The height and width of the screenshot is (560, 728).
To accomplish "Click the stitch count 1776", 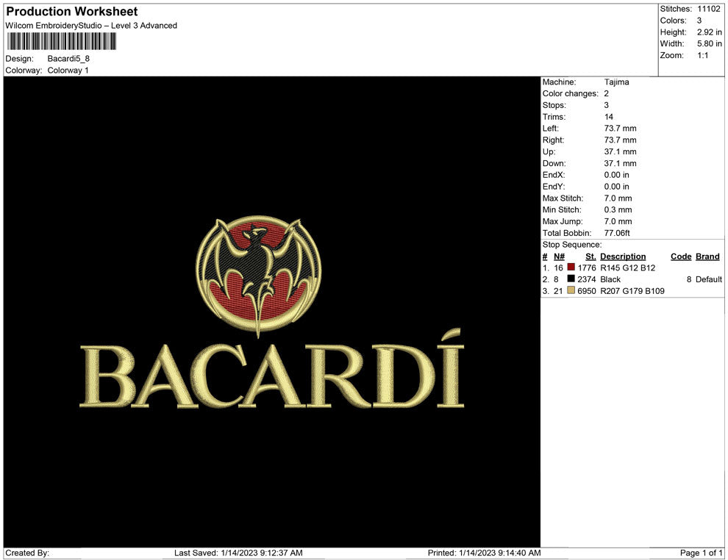I will point(586,268).
